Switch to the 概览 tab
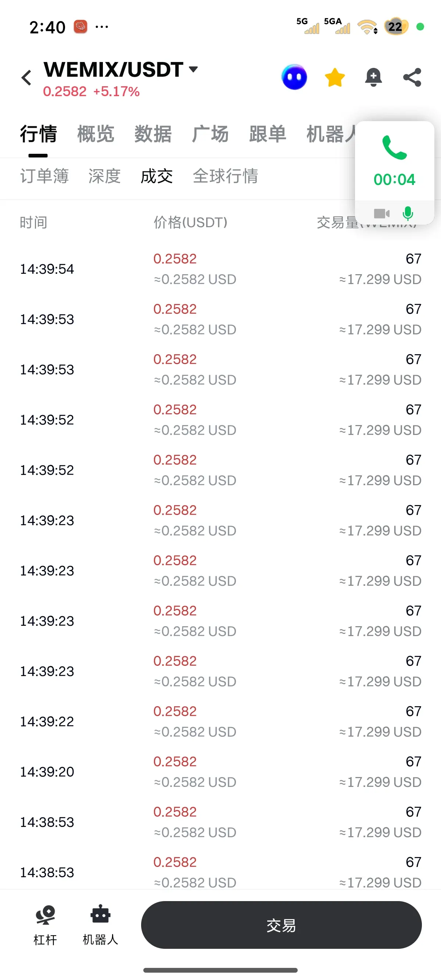The image size is (441, 980). pos(96,134)
